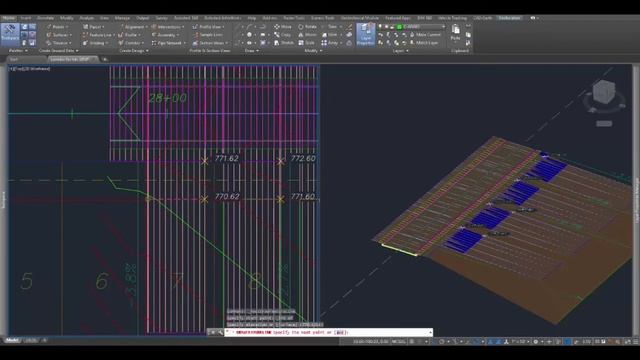Viewport: 640px width, 360px height.
Task: Click the Pipe Network button
Action: (x=169, y=42)
